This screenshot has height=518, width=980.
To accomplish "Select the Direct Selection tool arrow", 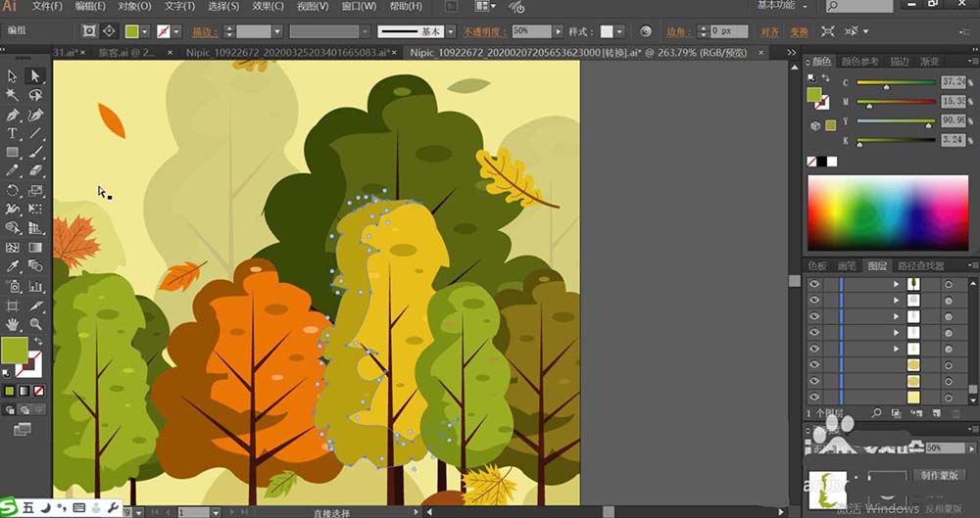I will pyautogui.click(x=35, y=75).
